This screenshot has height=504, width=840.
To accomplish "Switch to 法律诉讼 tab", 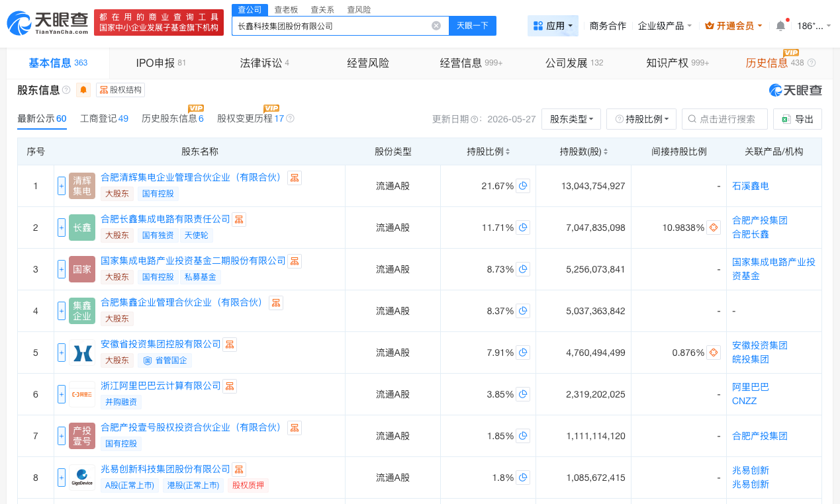I will tap(264, 63).
